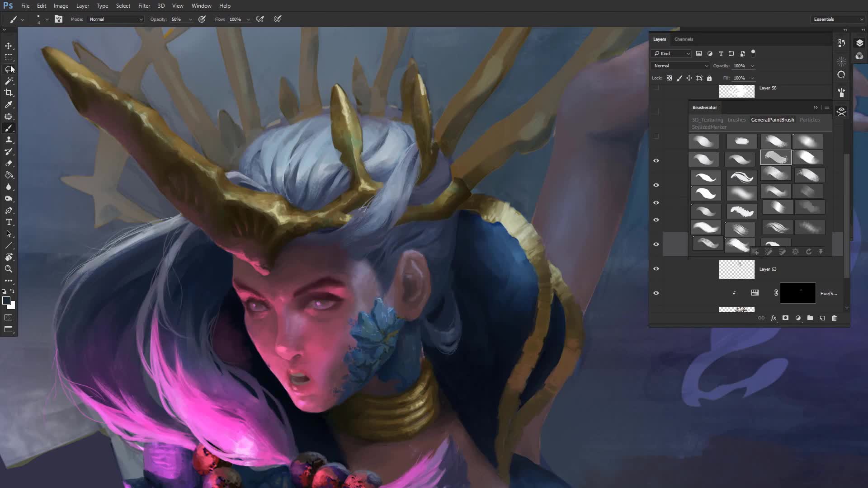Image resolution: width=868 pixels, height=488 pixels.
Task: Open the Flow slider dropdown
Action: tap(248, 19)
